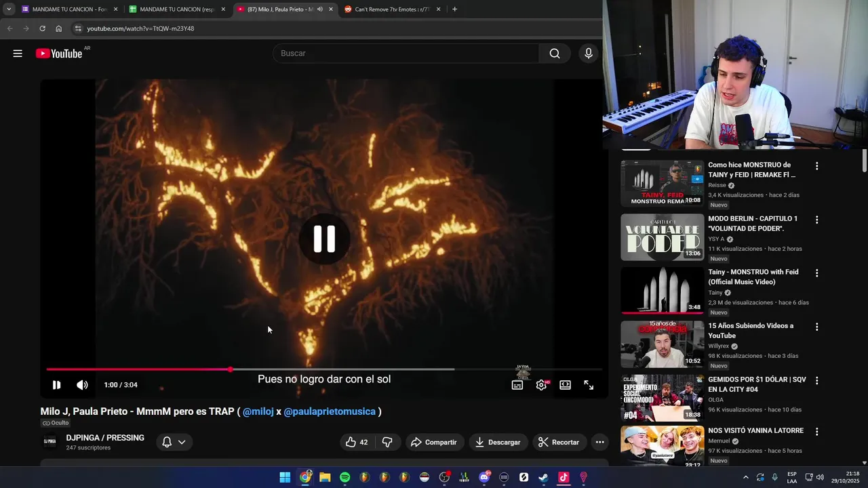Open the VOLUNTAD DE PODER thumbnail
This screenshot has height=488, width=868.
tap(663, 237)
